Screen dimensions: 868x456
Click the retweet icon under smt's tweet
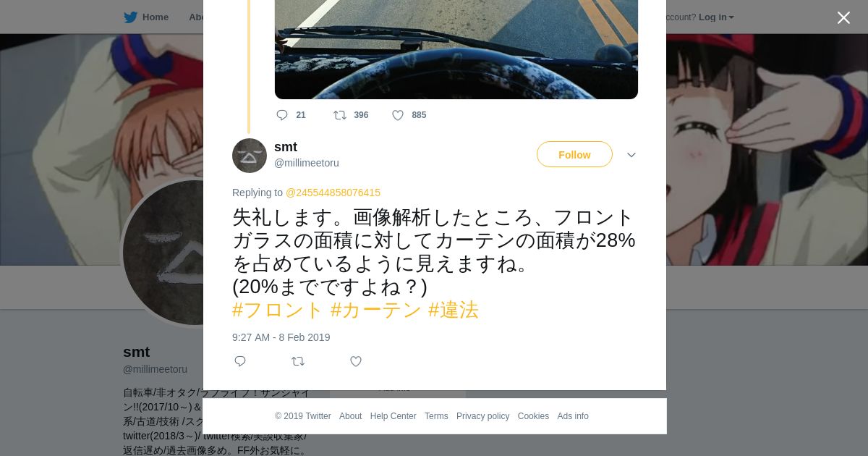(298, 361)
